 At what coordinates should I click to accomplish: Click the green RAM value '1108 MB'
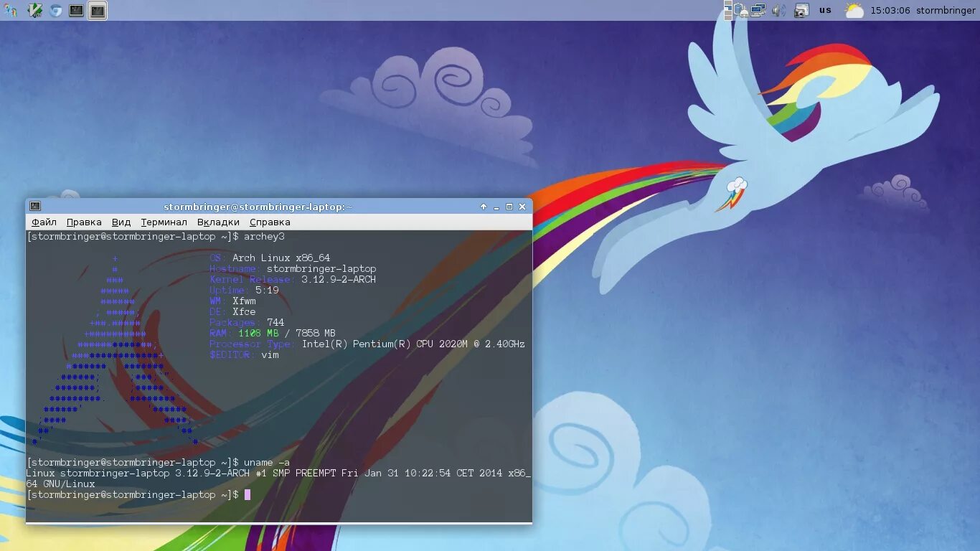pos(258,334)
